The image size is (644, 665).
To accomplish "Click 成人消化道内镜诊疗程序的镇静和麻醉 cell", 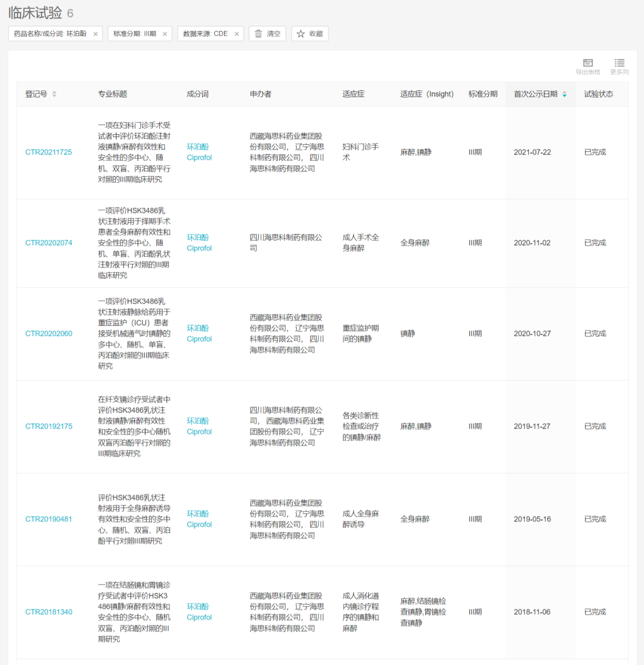I will (x=361, y=612).
